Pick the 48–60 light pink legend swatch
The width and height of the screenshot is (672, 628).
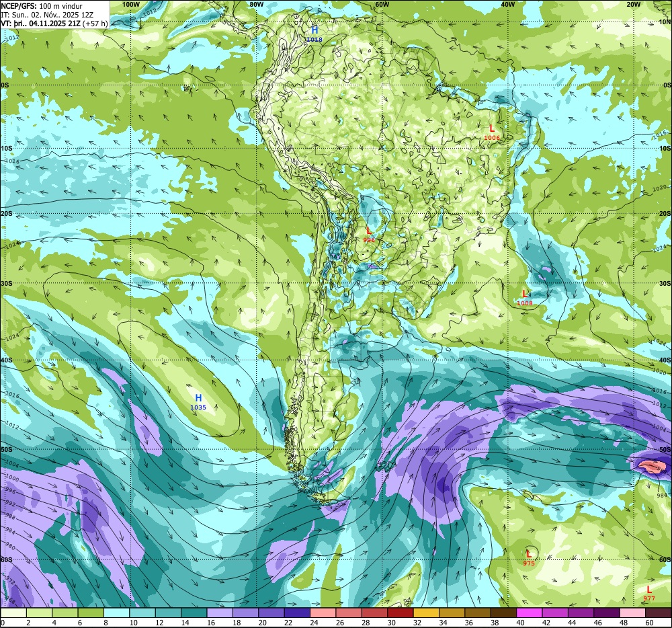[x=632, y=613]
